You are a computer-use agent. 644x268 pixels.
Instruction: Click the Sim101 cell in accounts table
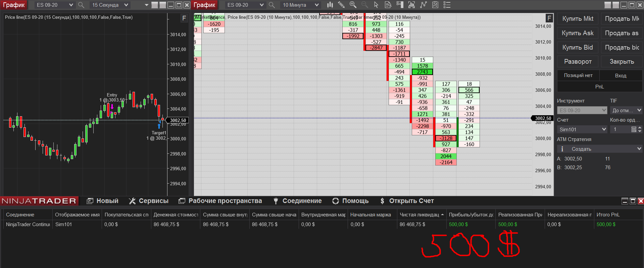[77, 224]
